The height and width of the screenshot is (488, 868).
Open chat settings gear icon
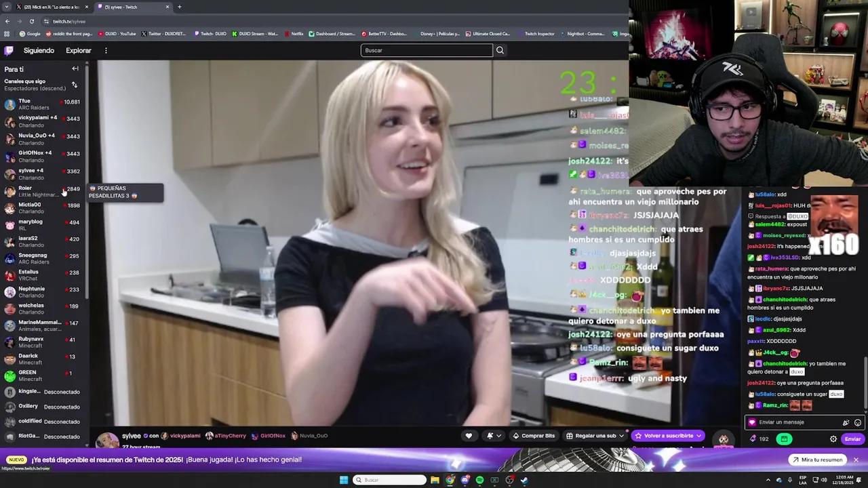tap(833, 439)
